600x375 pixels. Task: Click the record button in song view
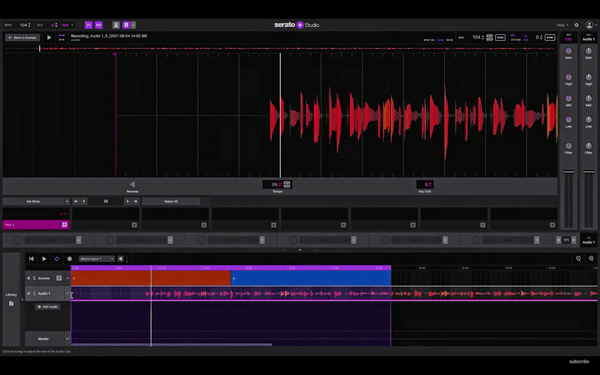70,259
